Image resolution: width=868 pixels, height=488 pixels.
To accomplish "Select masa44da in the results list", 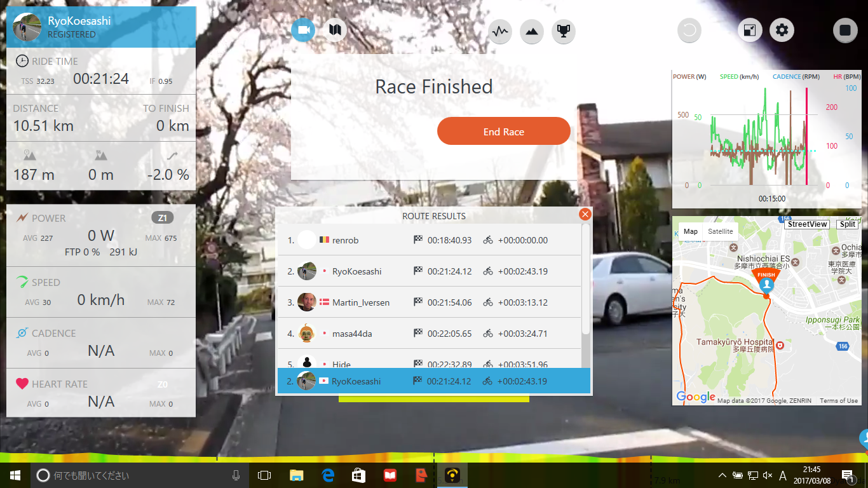I will pos(430,334).
